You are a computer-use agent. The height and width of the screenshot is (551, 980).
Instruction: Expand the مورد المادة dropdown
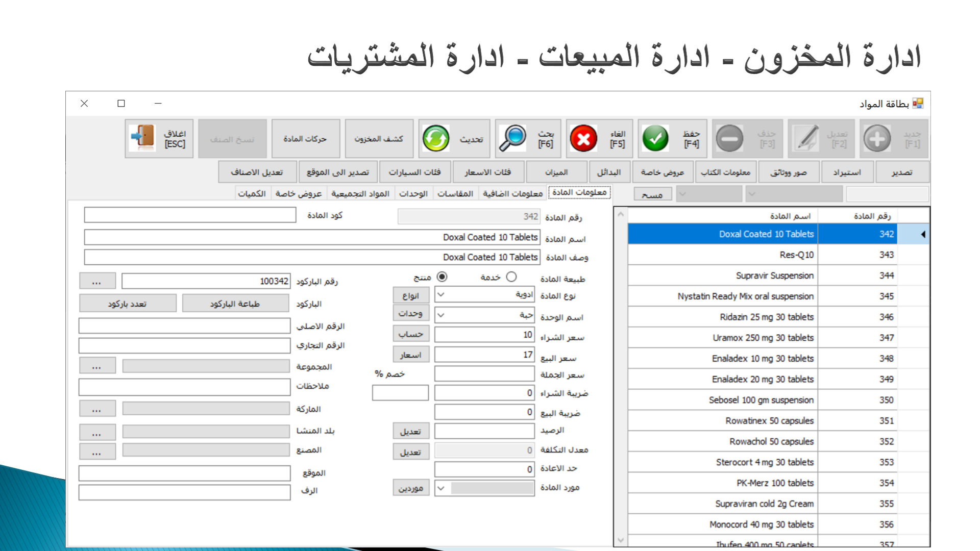coord(442,488)
